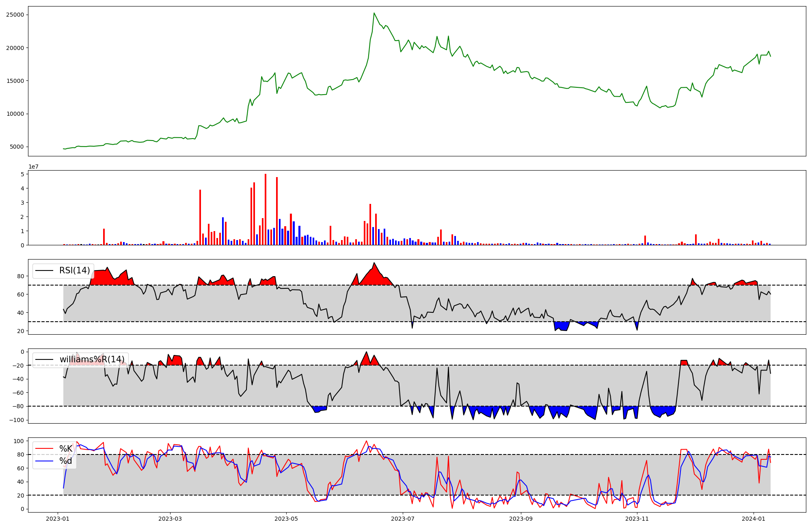
Task: Click the 1e7 volume scale label
Action: tap(33, 167)
